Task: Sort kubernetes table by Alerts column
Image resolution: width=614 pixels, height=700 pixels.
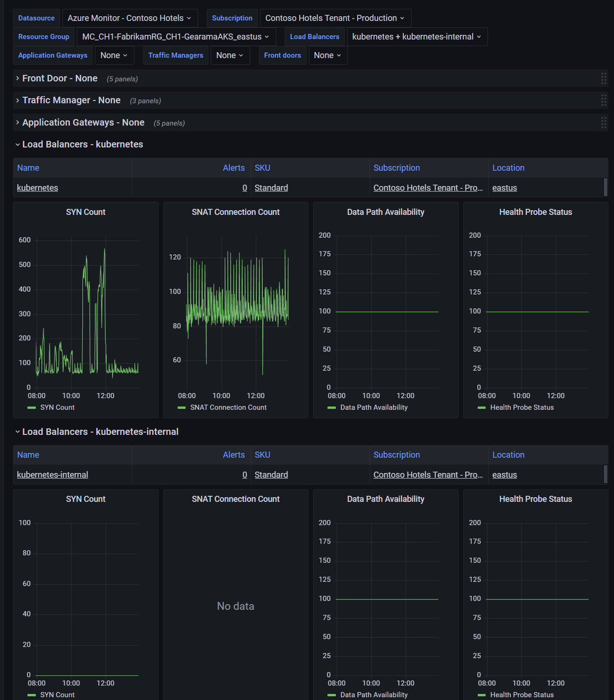Action: 234,168
